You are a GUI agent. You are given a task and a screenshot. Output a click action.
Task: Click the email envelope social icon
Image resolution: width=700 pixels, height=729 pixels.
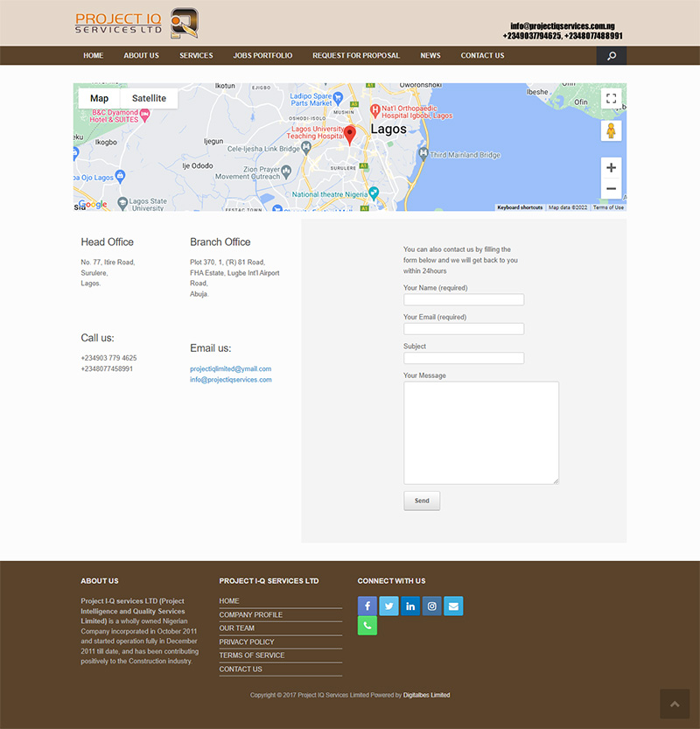[453, 606]
